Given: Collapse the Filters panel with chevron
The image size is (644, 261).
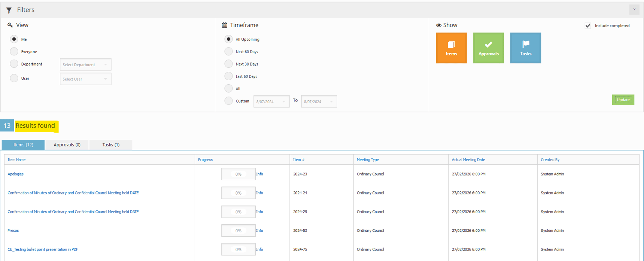Looking at the screenshot, I should tap(634, 9).
